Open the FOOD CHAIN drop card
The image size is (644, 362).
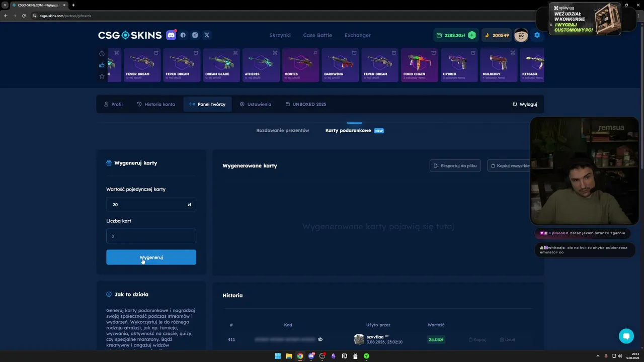coord(420,65)
